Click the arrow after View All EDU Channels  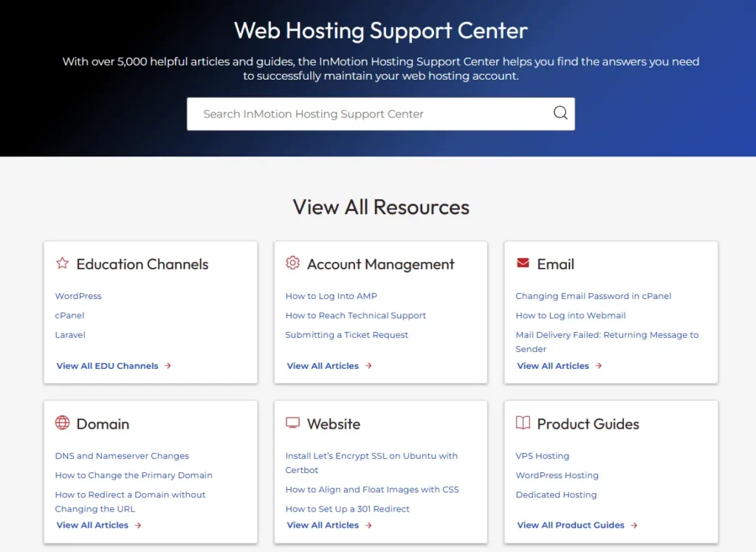click(168, 365)
